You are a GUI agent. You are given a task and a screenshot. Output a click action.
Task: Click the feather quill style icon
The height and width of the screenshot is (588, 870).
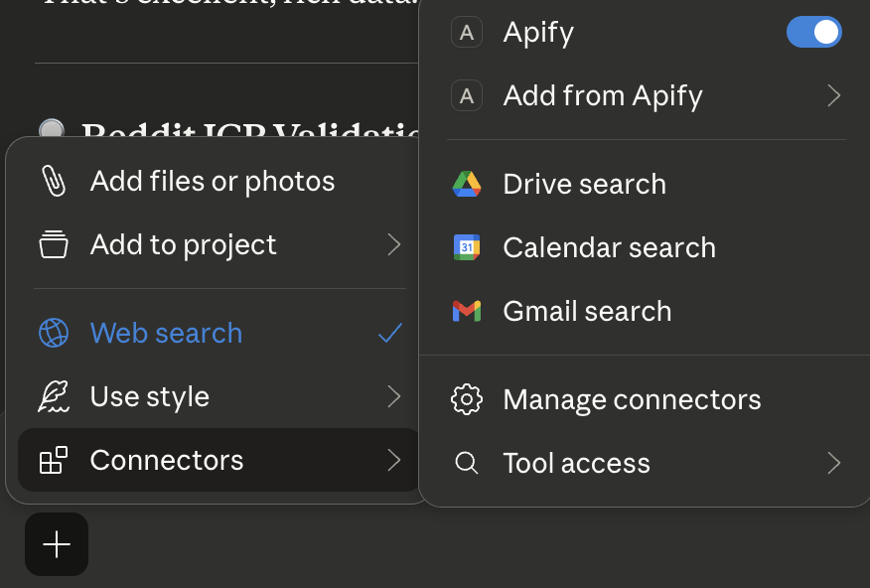pyautogui.click(x=54, y=396)
